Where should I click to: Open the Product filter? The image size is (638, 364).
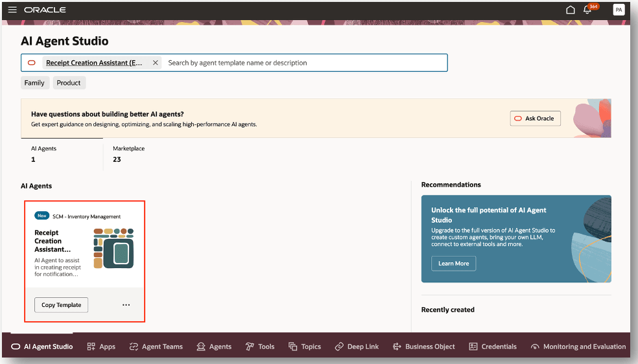tap(69, 83)
